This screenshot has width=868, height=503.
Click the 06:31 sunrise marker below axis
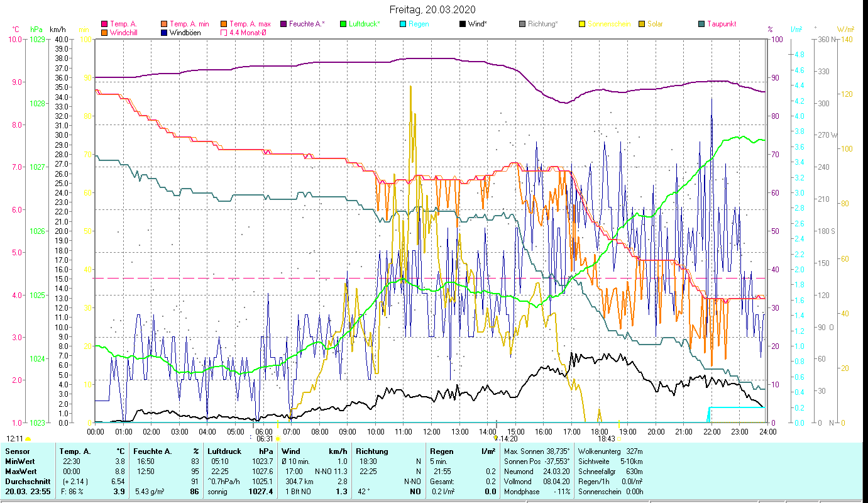tap(265, 439)
